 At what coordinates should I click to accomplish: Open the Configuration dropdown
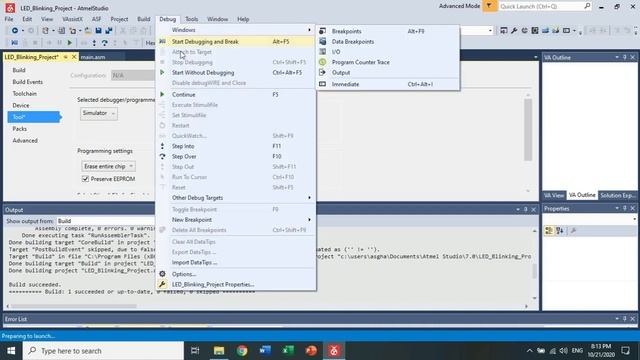[x=133, y=76]
